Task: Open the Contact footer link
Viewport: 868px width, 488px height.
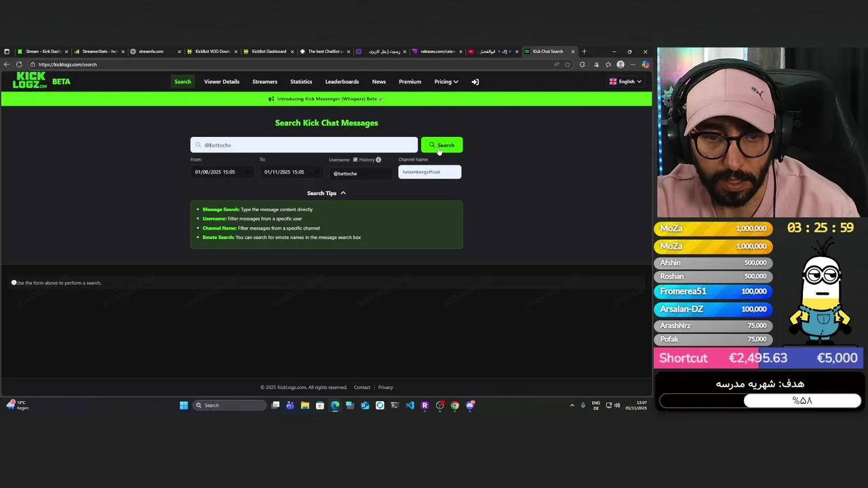Action: point(362,388)
